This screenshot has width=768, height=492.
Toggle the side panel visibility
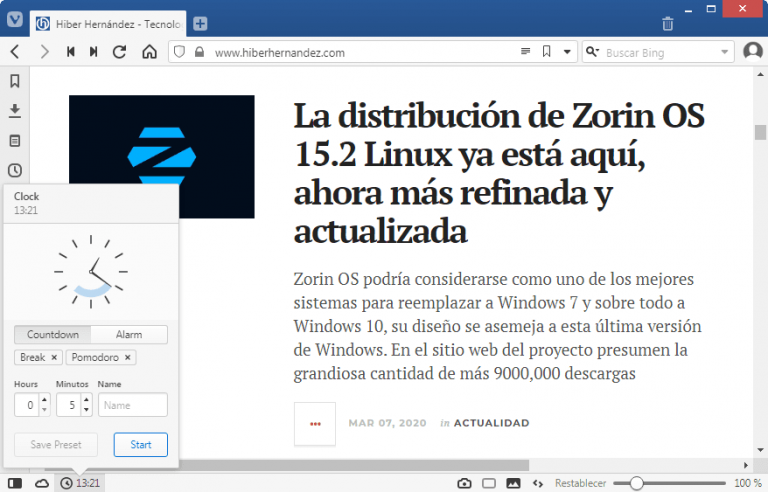[x=15, y=483]
